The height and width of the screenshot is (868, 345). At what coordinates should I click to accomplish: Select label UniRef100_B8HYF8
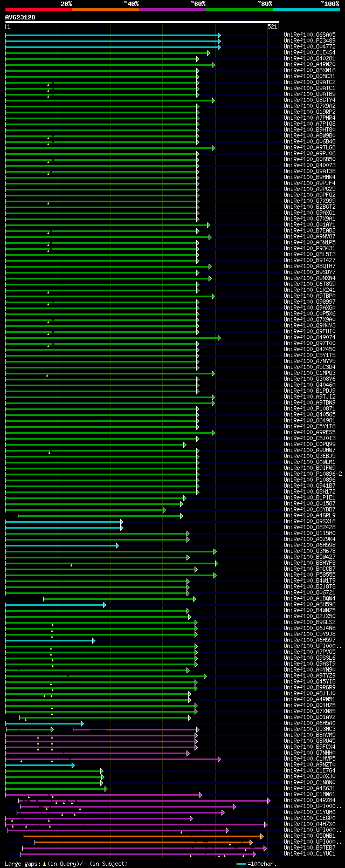click(x=309, y=563)
